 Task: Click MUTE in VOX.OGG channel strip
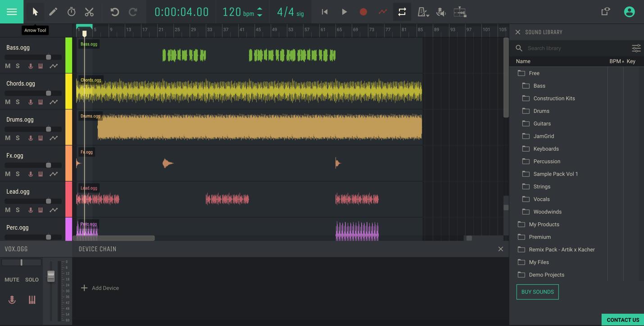click(12, 280)
